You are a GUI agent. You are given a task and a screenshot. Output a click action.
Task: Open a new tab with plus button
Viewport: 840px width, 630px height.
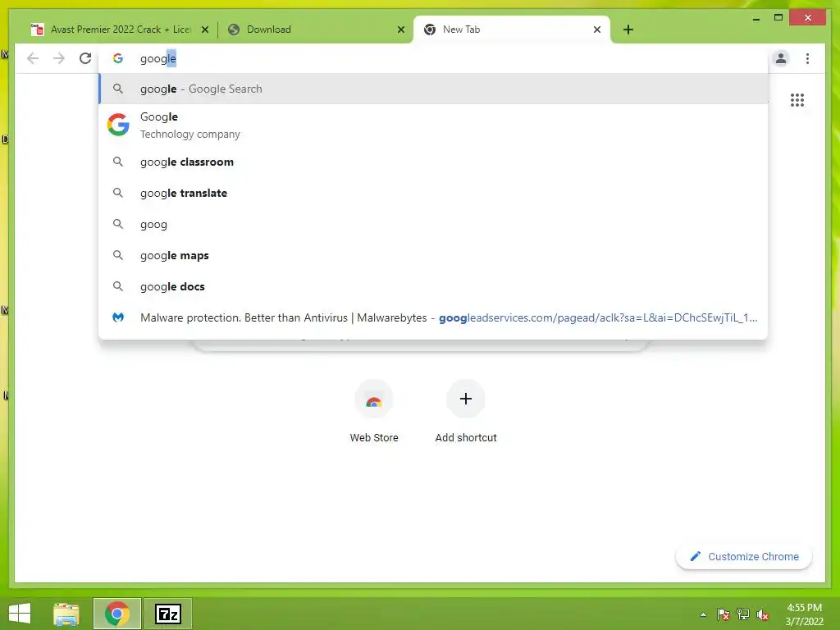pos(628,30)
